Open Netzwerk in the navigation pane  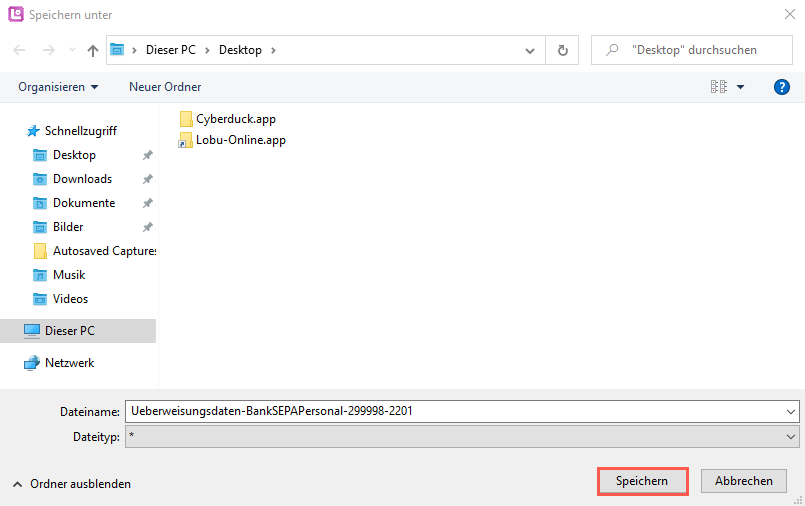click(x=69, y=363)
